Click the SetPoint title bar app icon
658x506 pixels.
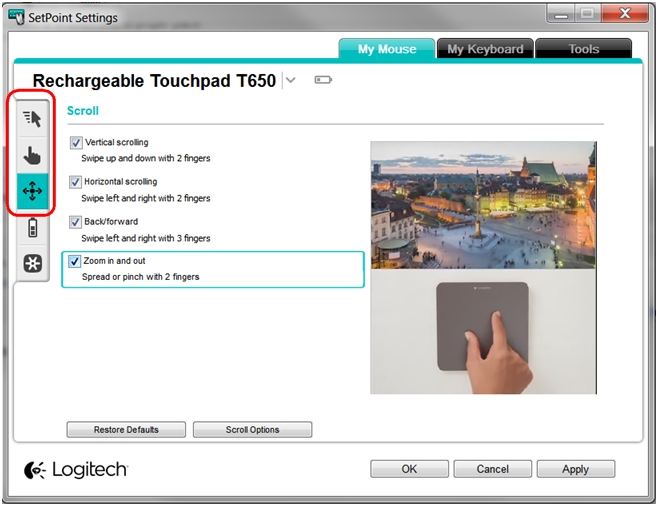click(x=16, y=17)
